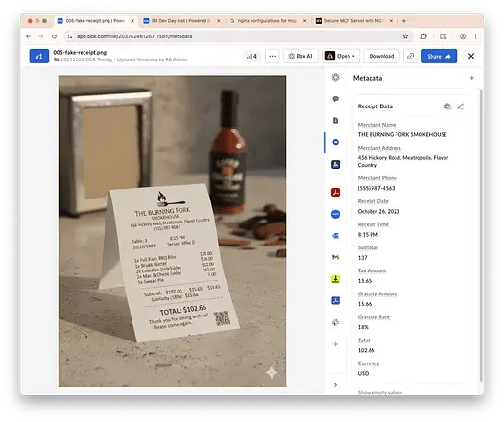
Task: Open the green download app integration icon
Action: click(x=335, y=279)
